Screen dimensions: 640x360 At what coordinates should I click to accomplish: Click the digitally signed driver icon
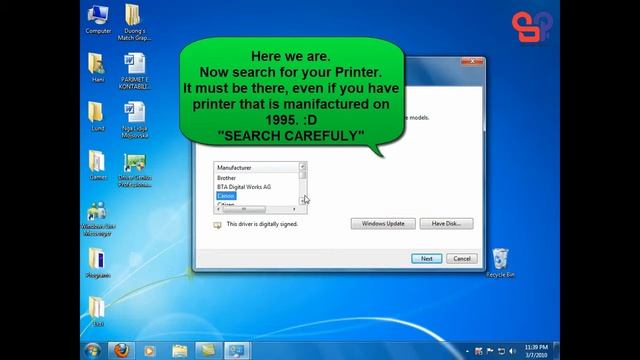click(x=217, y=225)
